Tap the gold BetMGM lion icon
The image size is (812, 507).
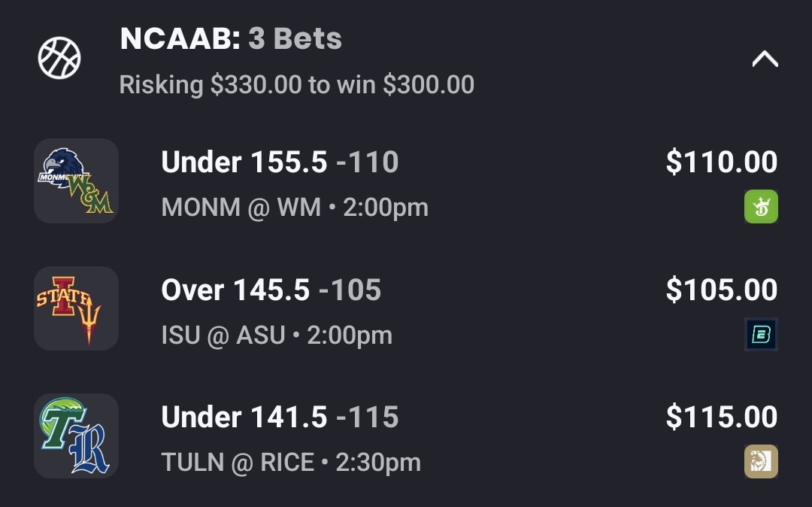[x=761, y=461]
